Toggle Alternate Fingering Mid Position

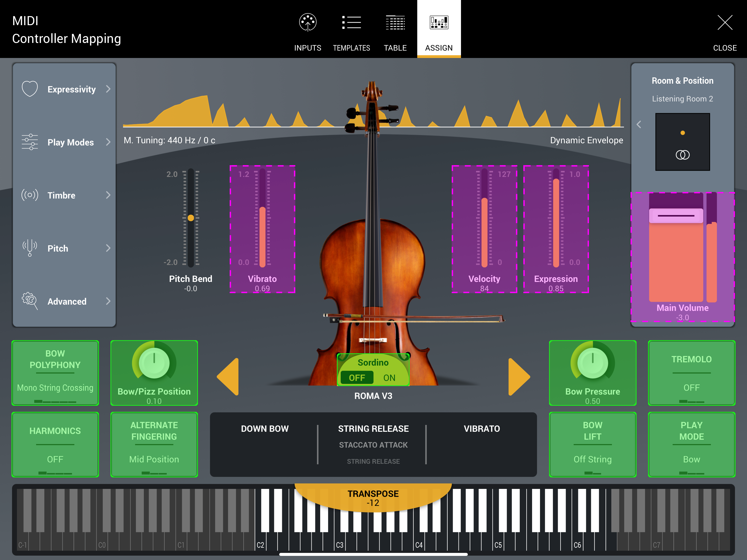coord(154,445)
